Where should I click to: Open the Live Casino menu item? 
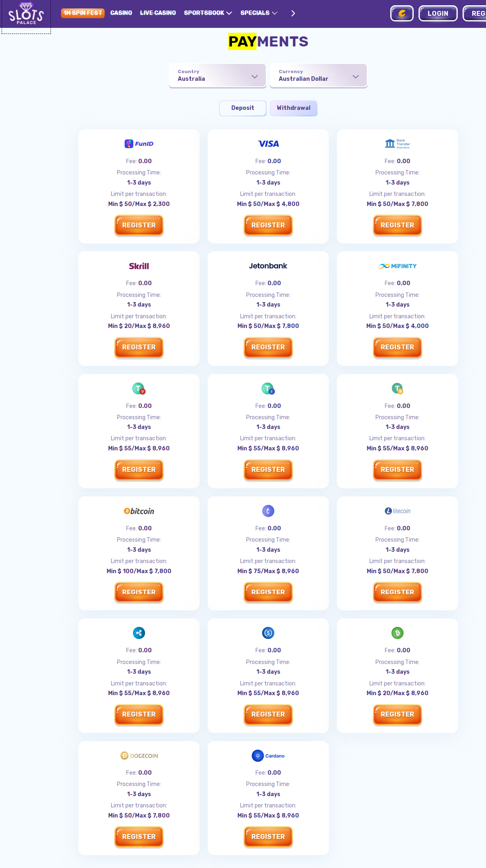(x=158, y=13)
